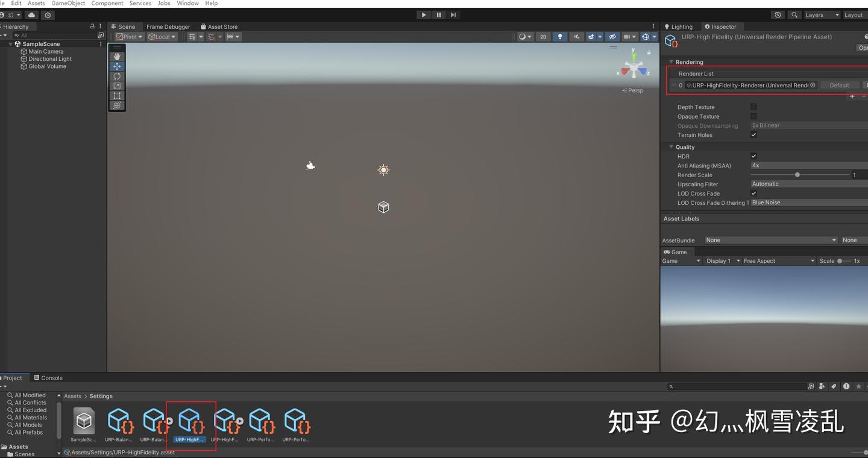Screen dimensions: 868x458
Task: Open Pivot/Center handle dropdown
Action: point(129,37)
